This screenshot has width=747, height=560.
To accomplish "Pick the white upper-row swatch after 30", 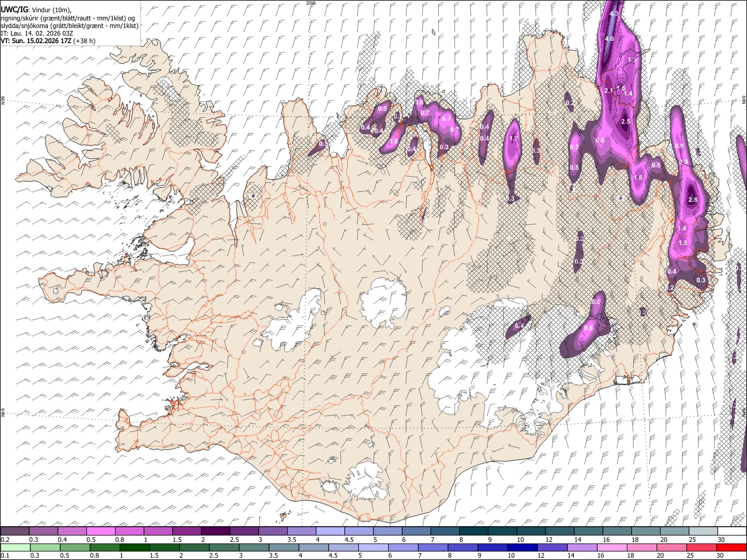I will [x=731, y=531].
